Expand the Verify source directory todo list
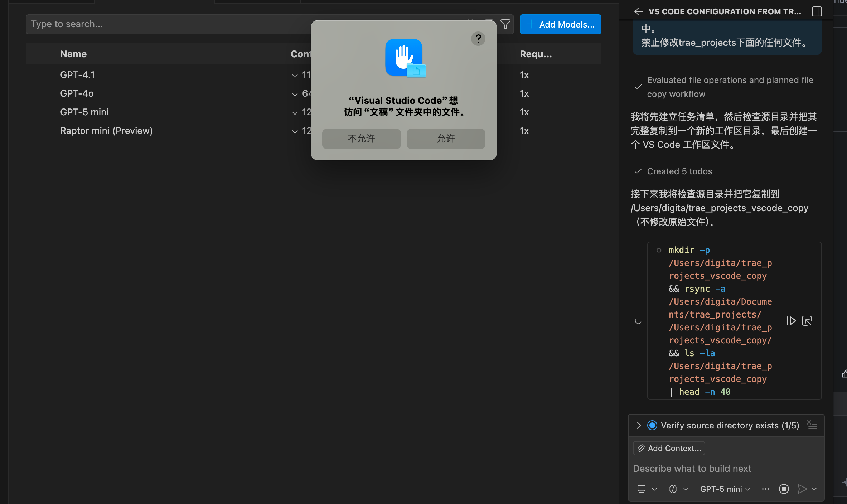 (x=639, y=425)
